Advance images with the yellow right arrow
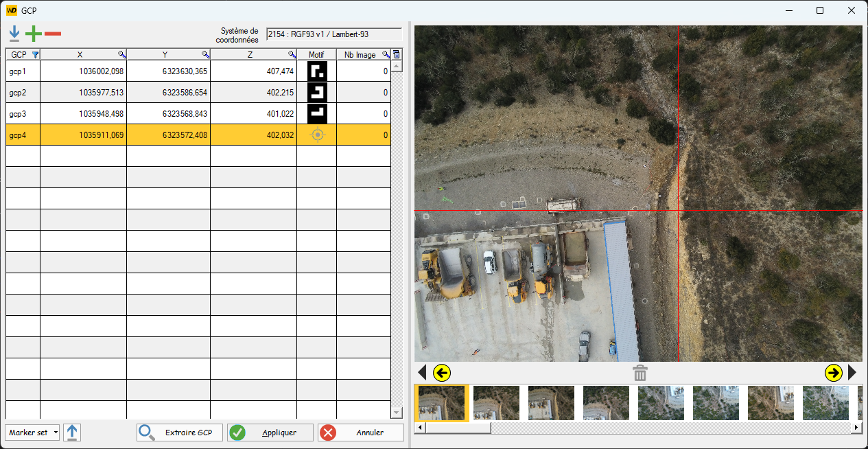Viewport: 868px width, 449px height. [834, 372]
